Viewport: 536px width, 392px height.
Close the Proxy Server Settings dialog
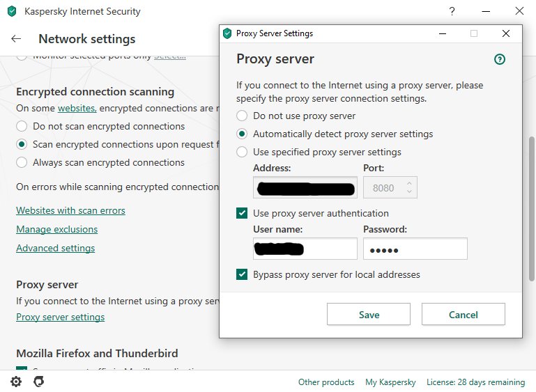pyautogui.click(x=506, y=33)
